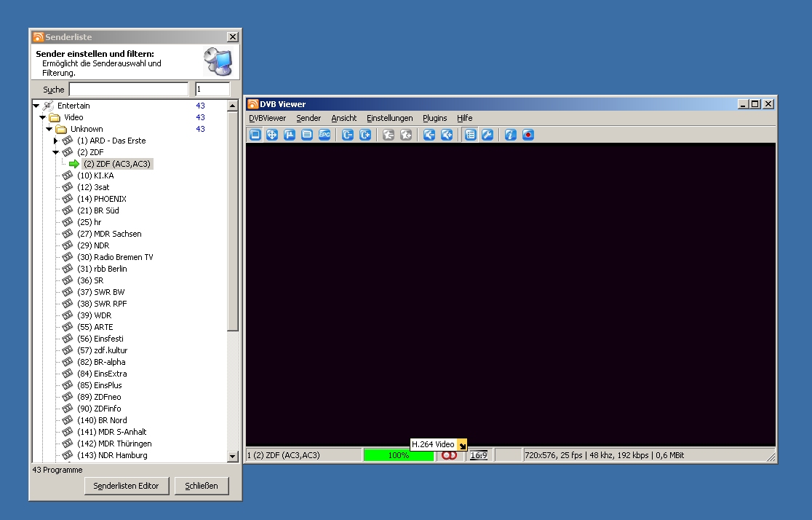Click the green 100% signal bar

tap(398, 455)
